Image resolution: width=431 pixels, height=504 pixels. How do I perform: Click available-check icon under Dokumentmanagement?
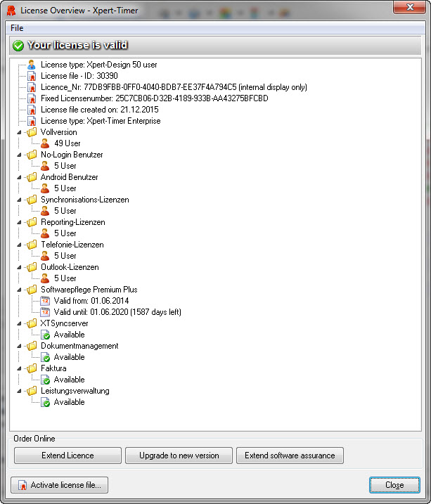[45, 357]
